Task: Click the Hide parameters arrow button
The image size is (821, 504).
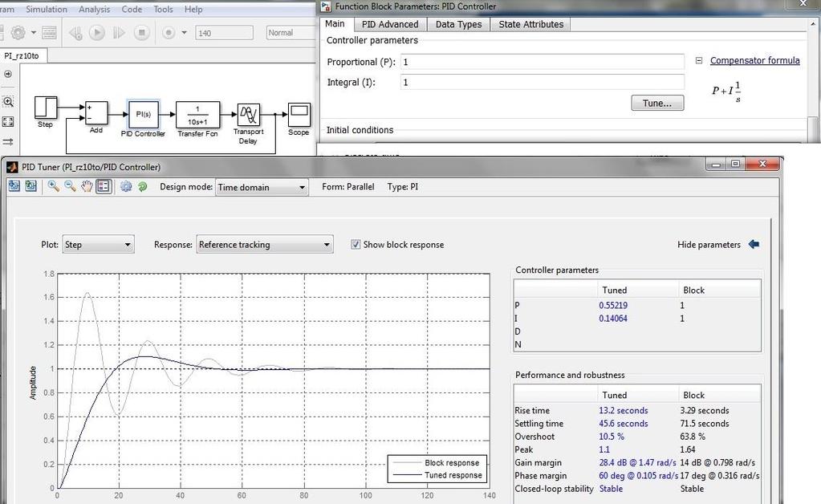Action: click(x=754, y=244)
